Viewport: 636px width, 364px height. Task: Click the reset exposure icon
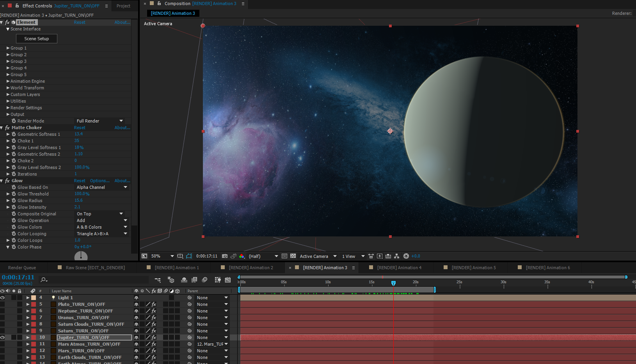pyautogui.click(x=406, y=256)
